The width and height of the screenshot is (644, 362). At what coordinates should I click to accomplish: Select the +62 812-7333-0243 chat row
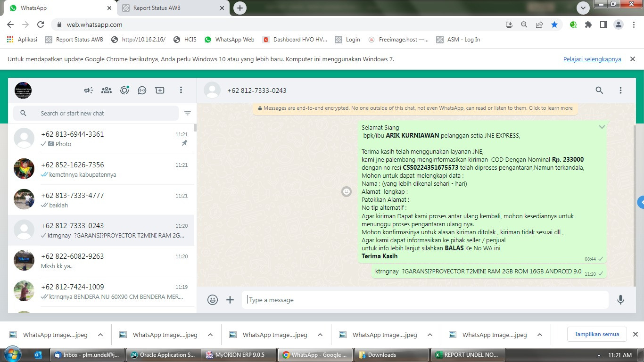pyautogui.click(x=101, y=230)
